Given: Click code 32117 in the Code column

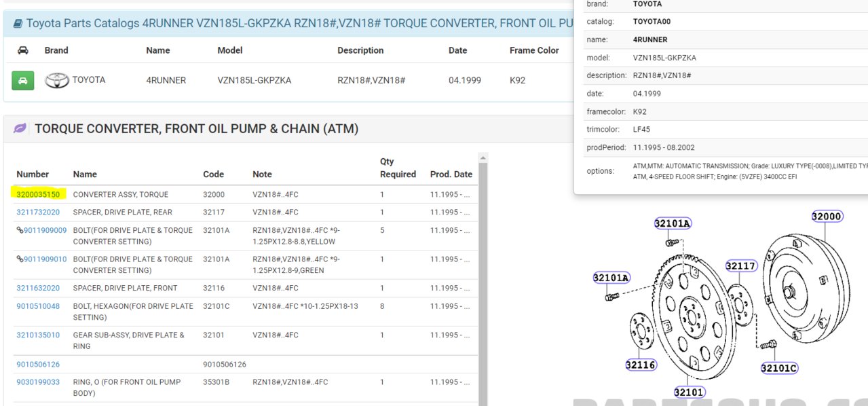Looking at the screenshot, I should click(214, 212).
